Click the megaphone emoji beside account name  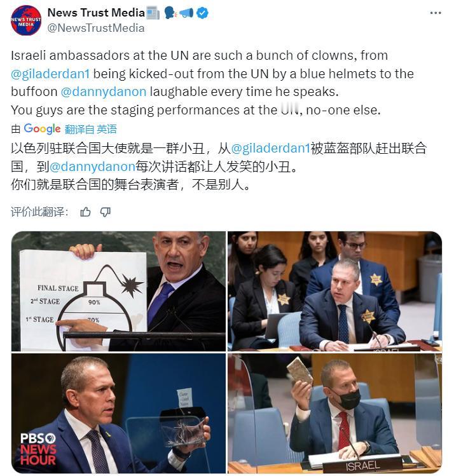[x=186, y=13]
